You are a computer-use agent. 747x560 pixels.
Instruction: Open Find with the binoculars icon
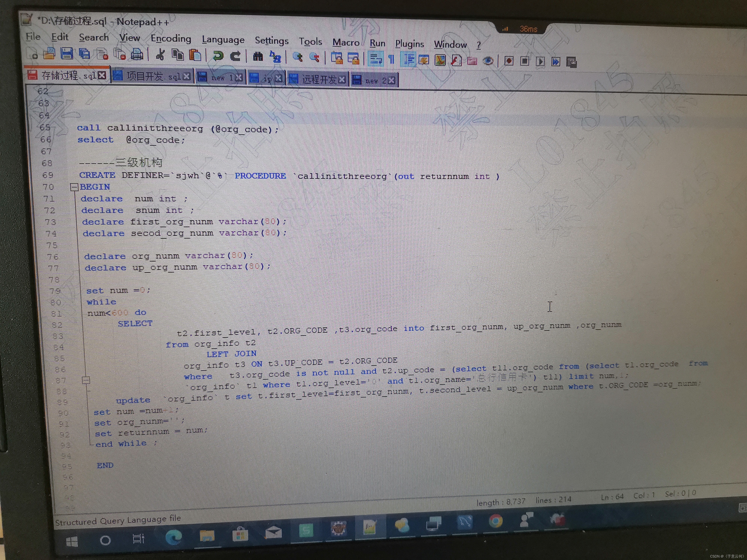(258, 56)
